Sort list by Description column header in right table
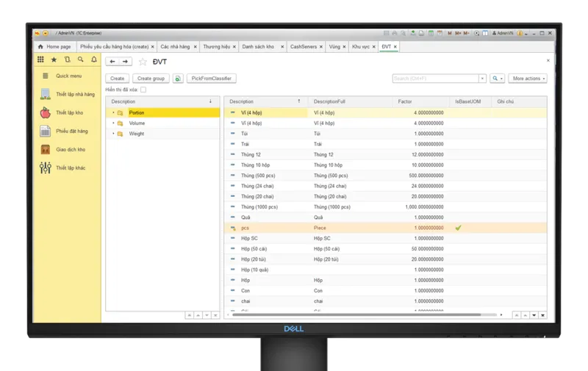 [266, 101]
